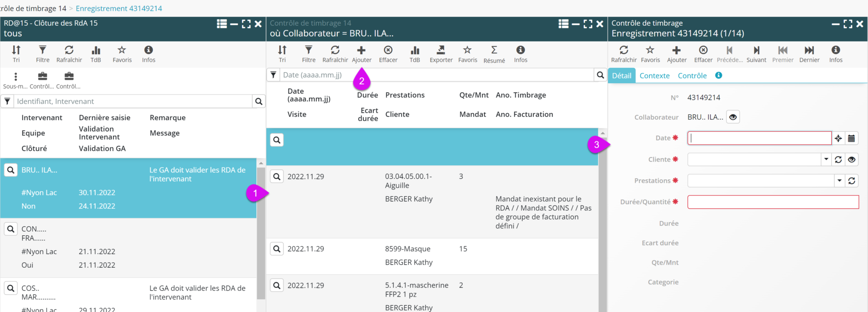Screen dimensions: 868x312
Task: Click the Sous-menu three dots icon
Action: (16, 77)
